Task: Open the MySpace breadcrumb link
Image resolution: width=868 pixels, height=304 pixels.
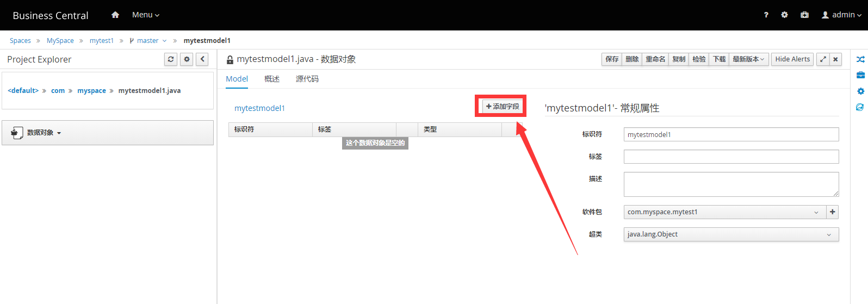Action: [60, 41]
